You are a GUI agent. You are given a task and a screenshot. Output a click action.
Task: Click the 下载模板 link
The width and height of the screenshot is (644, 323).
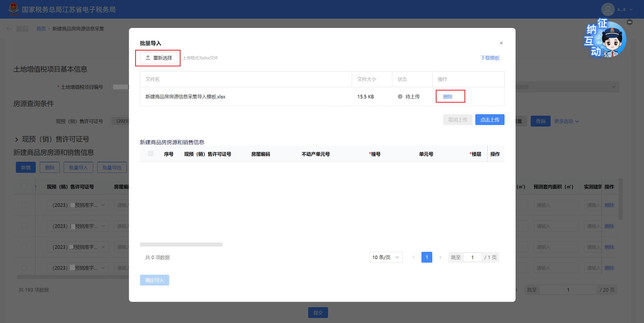(x=490, y=58)
